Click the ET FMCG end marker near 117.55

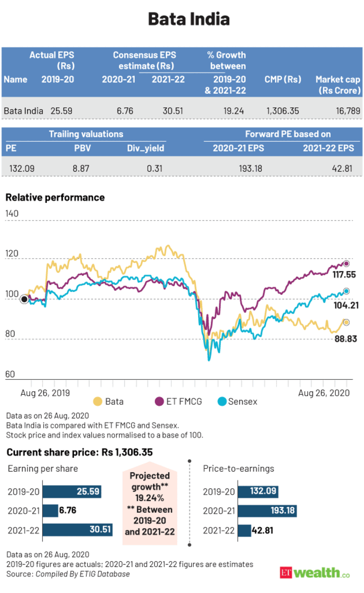pos(346,264)
